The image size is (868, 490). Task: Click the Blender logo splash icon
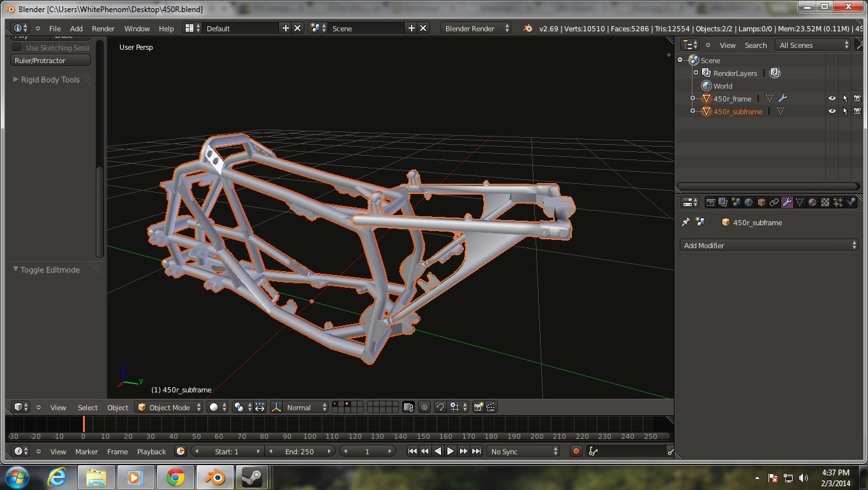pos(528,28)
